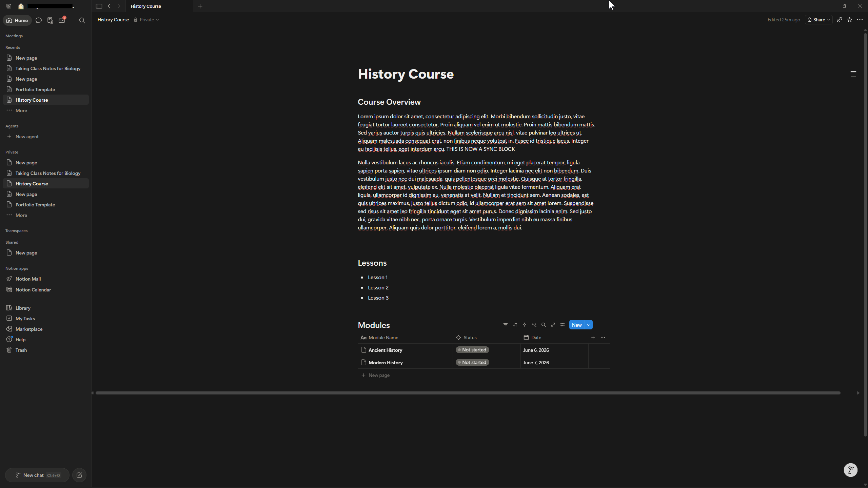Click Edited 25m ago to view history
Image resolution: width=868 pixels, height=488 pixels.
click(784, 20)
